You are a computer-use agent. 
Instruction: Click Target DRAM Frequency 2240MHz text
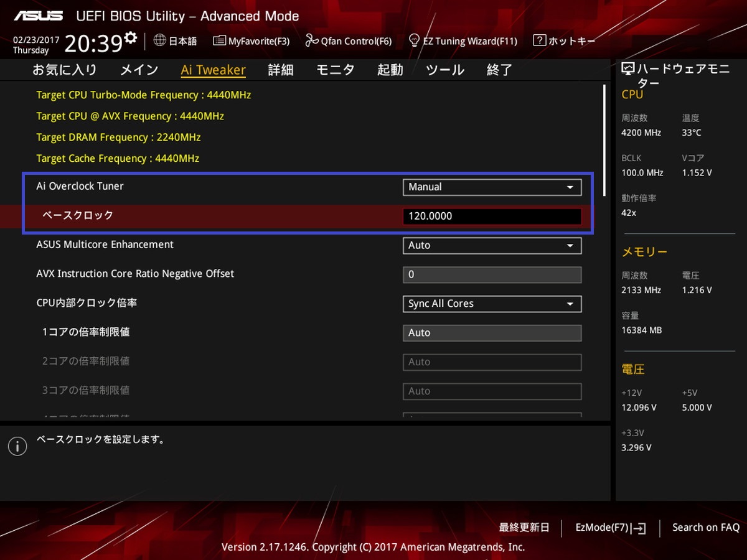(118, 138)
